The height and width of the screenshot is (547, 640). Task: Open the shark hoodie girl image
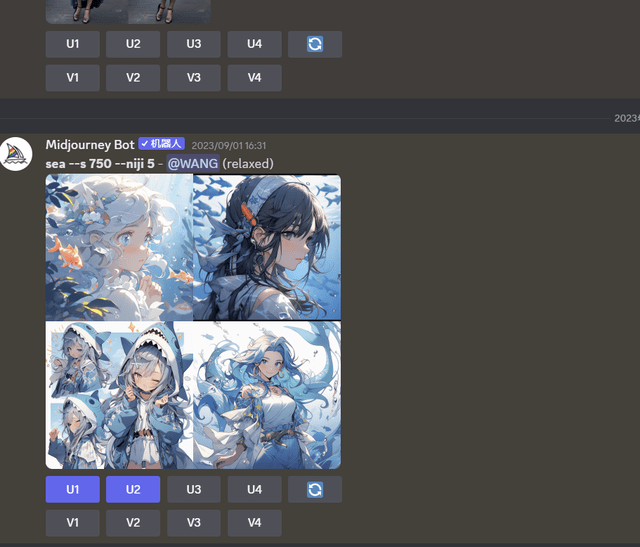[119, 395]
